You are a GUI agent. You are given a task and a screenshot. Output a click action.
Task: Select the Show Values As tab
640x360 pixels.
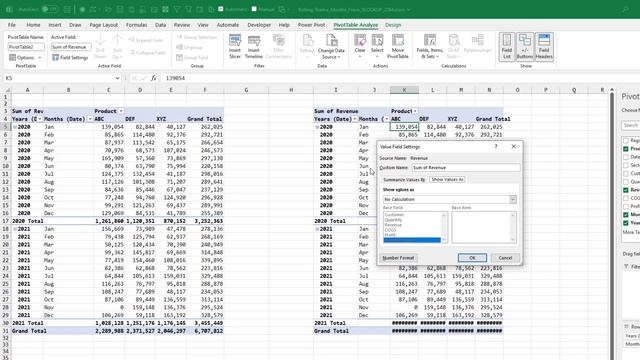(x=447, y=180)
